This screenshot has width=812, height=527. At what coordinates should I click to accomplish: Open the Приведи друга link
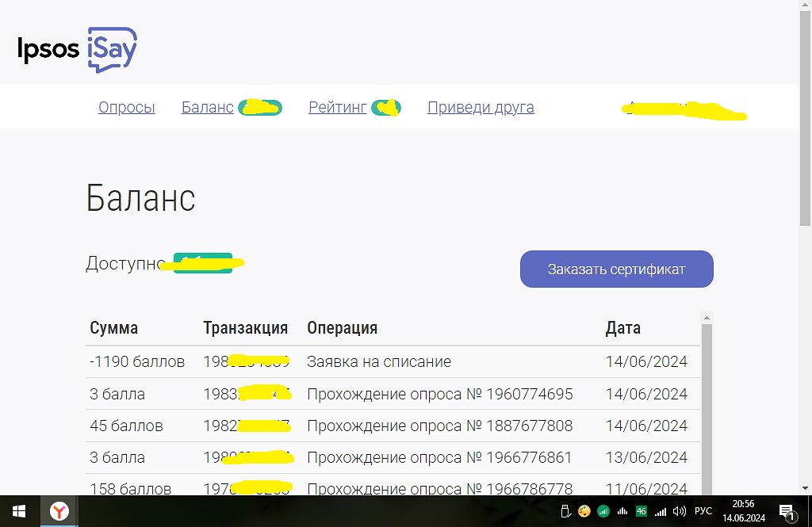[x=481, y=108]
